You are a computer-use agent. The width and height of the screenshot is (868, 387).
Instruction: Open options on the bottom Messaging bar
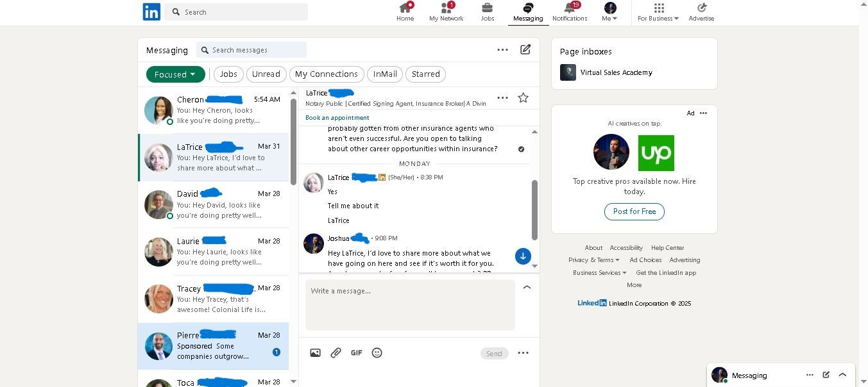point(810,375)
